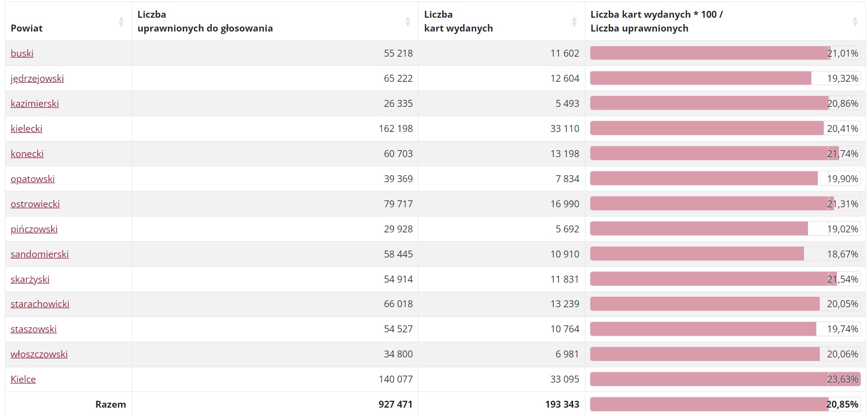Open the ostrowiecki county link
The width and height of the screenshot is (868, 416).
tap(35, 204)
